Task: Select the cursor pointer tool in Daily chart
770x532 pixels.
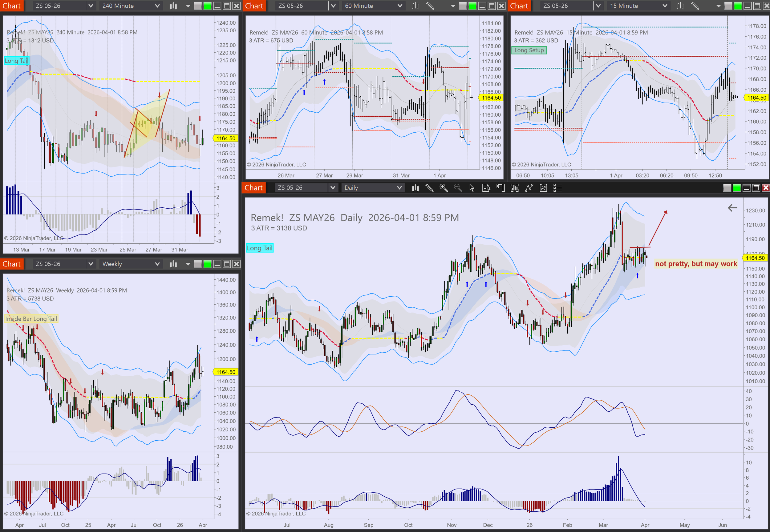Action: [x=472, y=188]
